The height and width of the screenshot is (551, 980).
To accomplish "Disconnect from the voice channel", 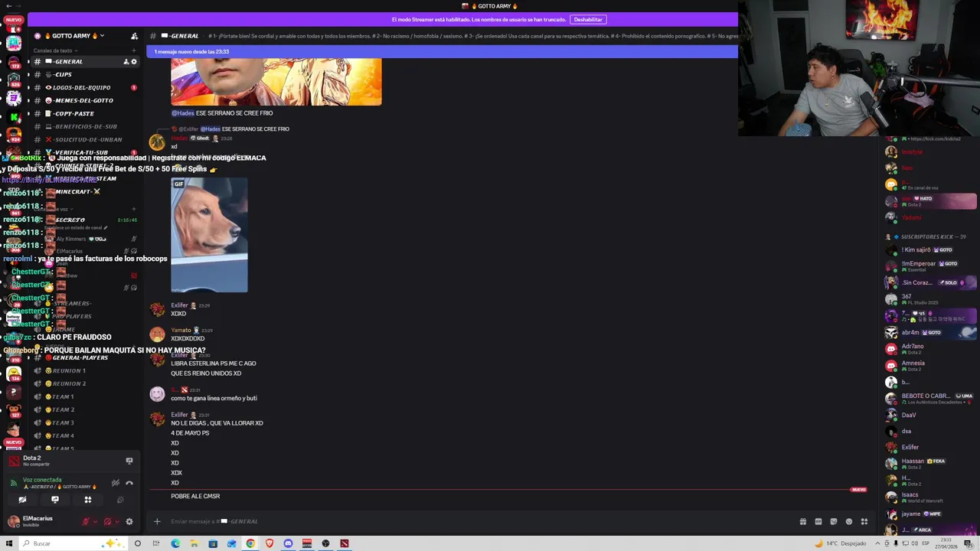I will (x=129, y=483).
